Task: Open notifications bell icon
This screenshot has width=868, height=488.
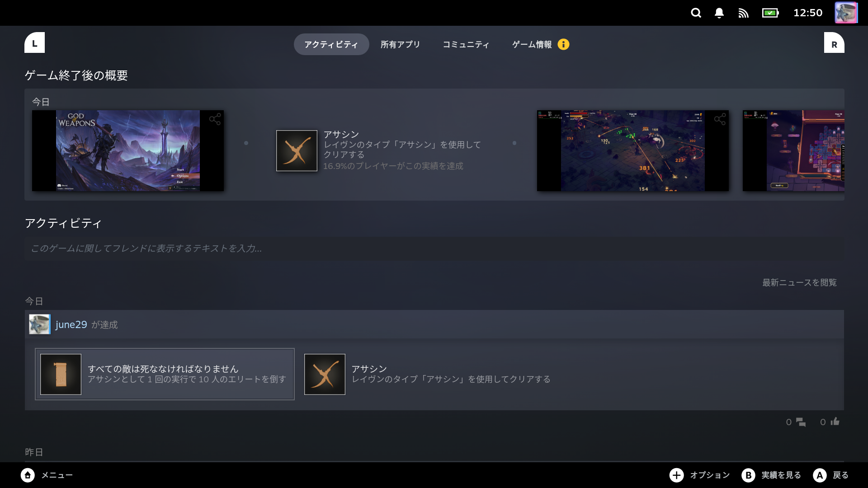Action: point(719,13)
